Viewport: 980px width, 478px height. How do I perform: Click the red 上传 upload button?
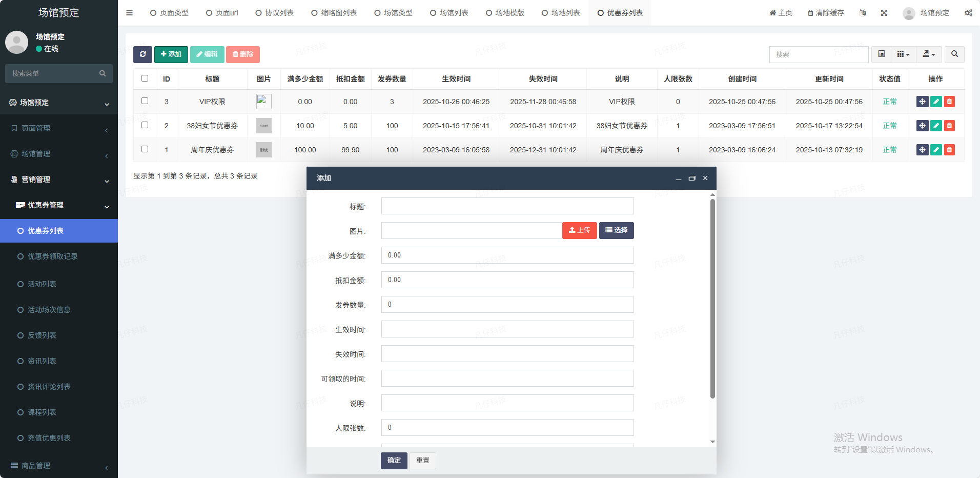click(x=579, y=230)
